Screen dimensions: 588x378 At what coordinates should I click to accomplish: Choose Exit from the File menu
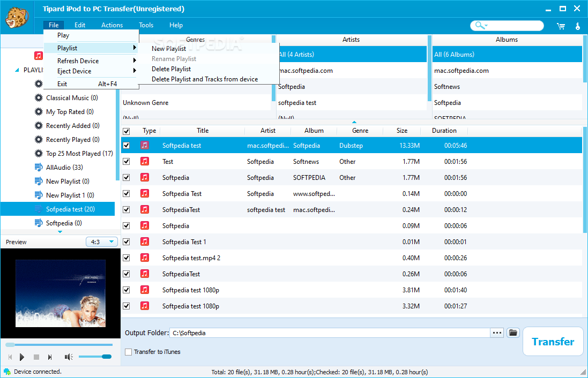[62, 84]
